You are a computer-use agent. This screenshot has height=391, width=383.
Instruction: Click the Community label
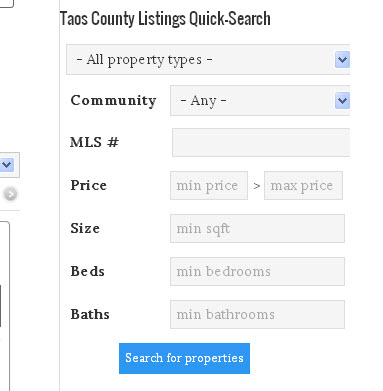click(113, 100)
